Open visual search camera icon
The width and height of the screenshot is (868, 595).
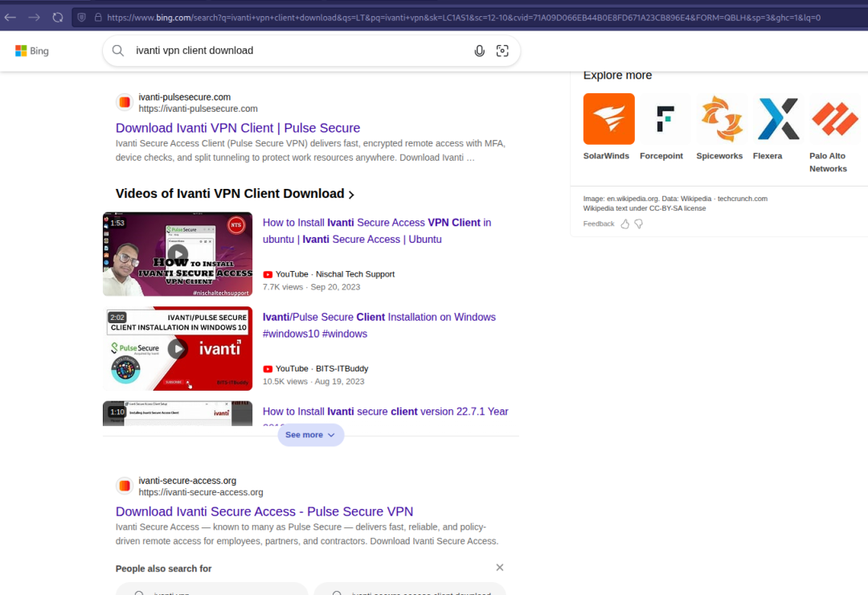[502, 51]
